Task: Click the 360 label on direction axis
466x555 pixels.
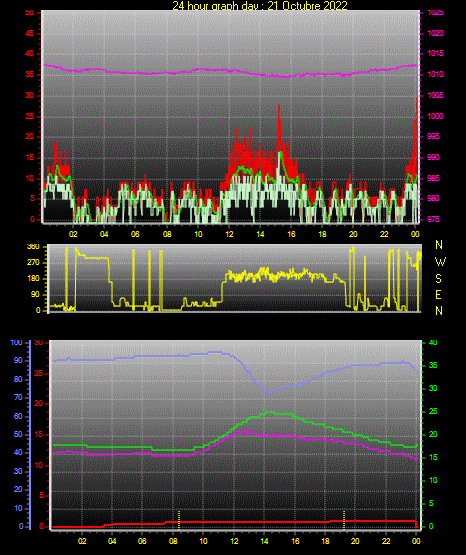Action: coord(33,247)
